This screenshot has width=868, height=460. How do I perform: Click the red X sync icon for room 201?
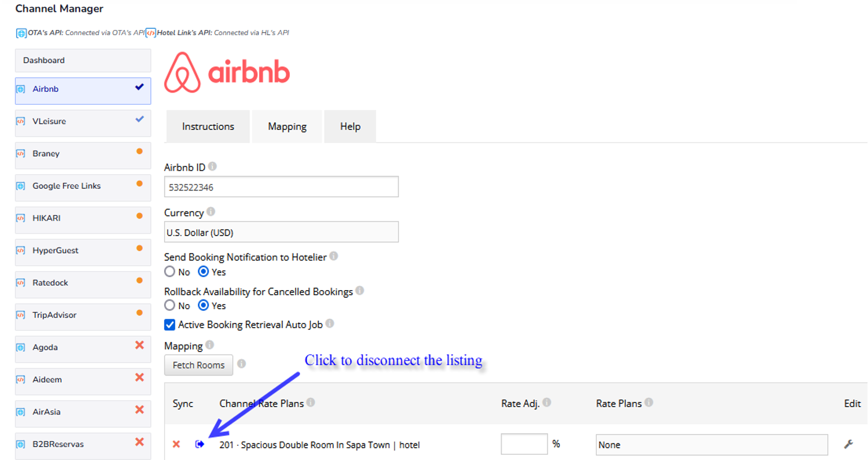coord(176,444)
